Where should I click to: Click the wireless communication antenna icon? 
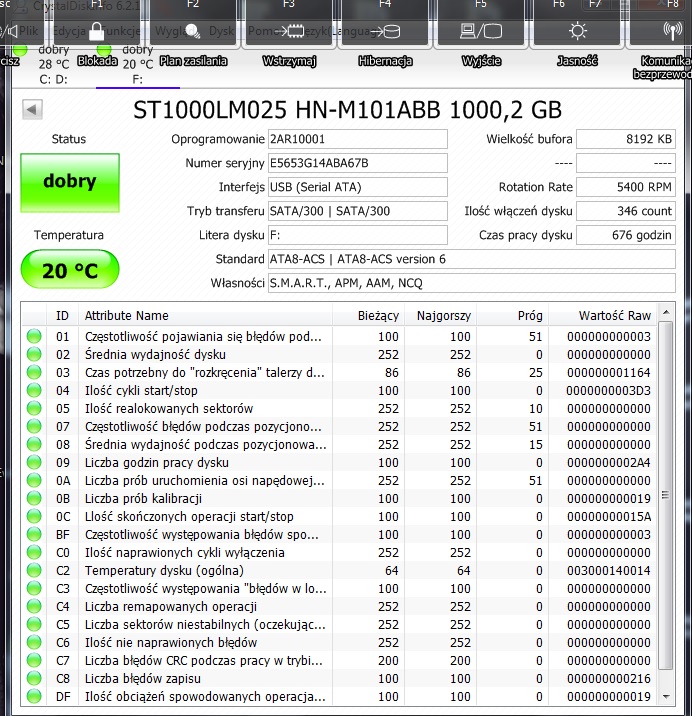(673, 31)
